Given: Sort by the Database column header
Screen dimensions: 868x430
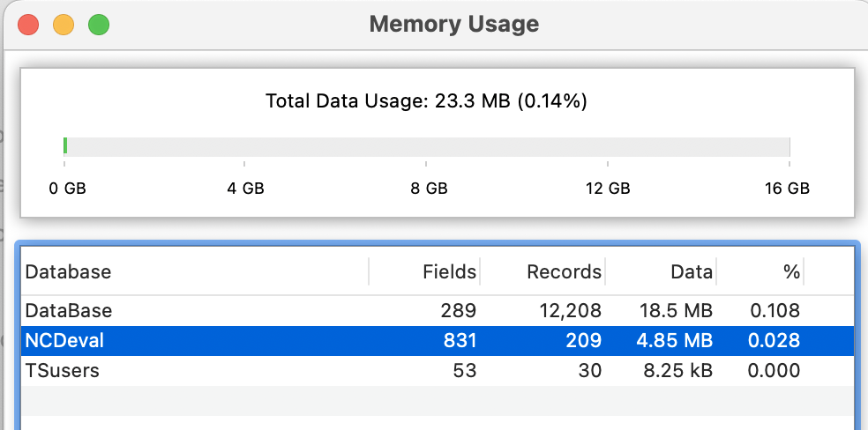Looking at the screenshot, I should pos(195,271).
